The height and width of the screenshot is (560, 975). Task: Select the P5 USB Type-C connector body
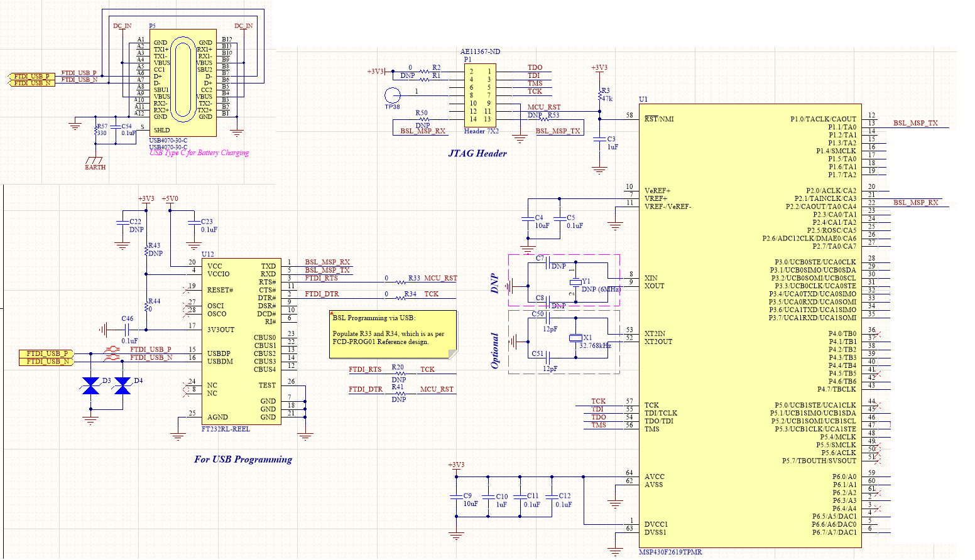(x=183, y=83)
